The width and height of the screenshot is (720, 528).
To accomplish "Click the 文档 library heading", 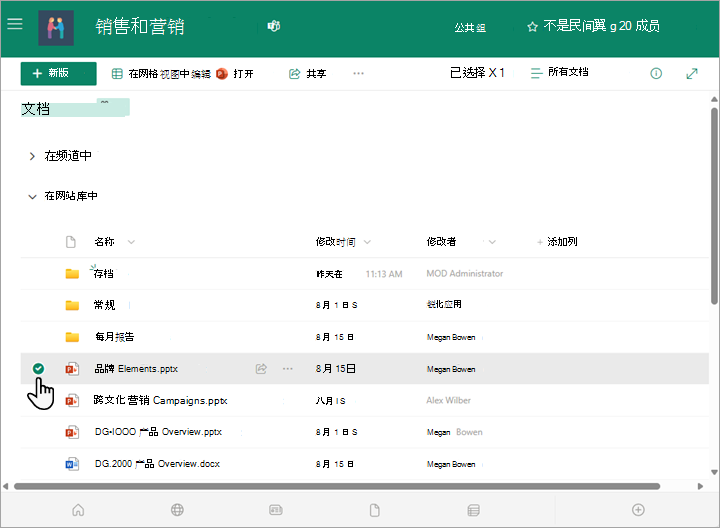I will click(x=35, y=109).
